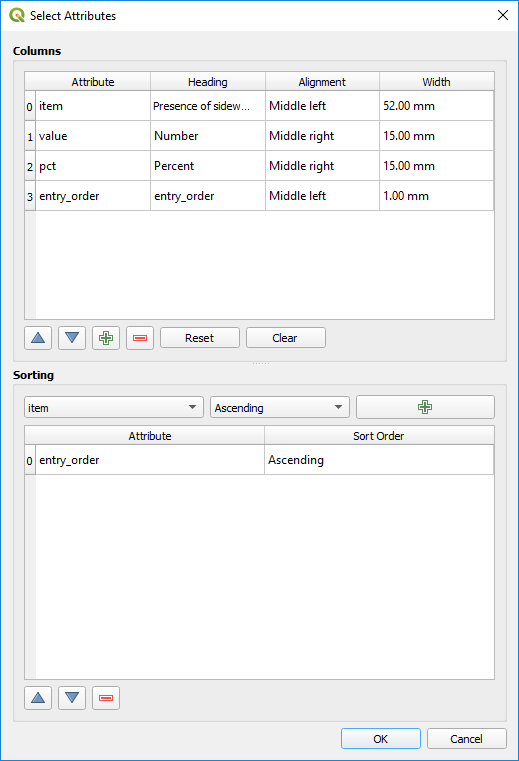Add sort rule with green plus button
Image resolution: width=519 pixels, height=761 pixels.
coord(425,407)
